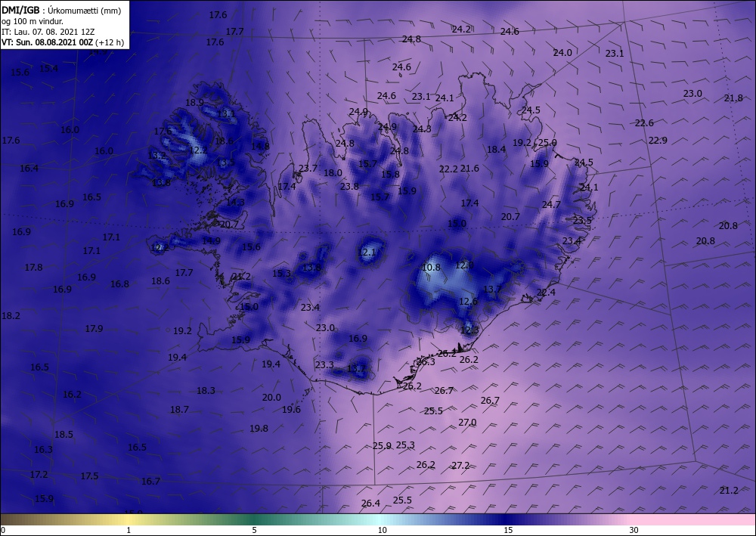
Task: Click the 15.3 value on the map
Action: (281, 274)
